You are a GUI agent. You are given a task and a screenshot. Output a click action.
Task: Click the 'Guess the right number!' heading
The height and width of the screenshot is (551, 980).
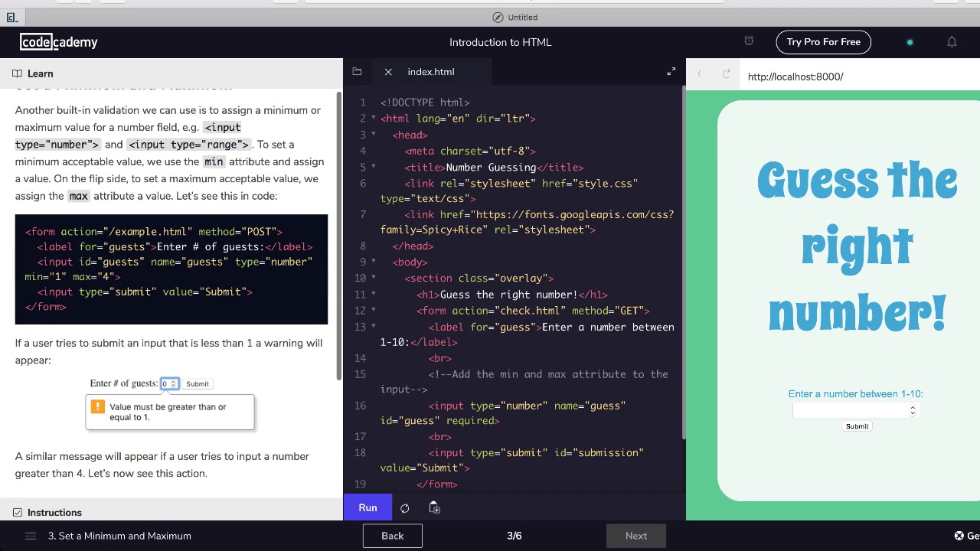[857, 247]
